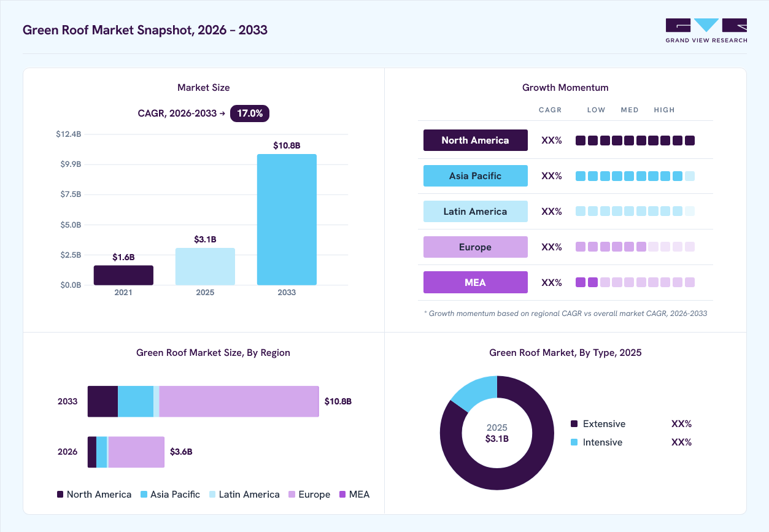Select the 2021 dark purple bar
This screenshot has width=769, height=532.
tap(123, 276)
